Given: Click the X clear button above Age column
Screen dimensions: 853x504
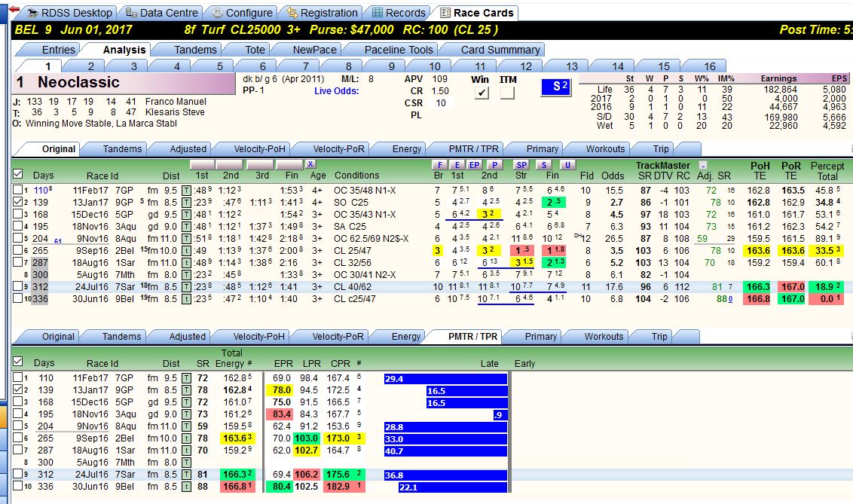Looking at the screenshot, I should point(310,164).
